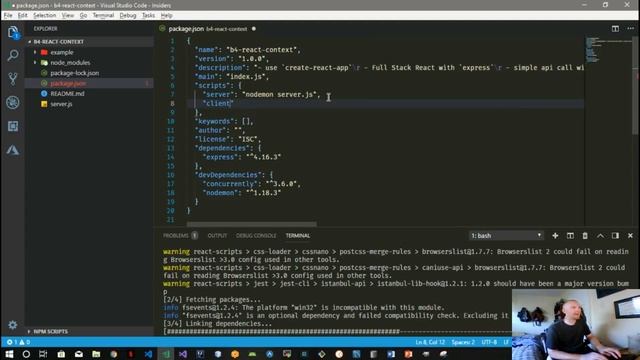Change indentation via Spaces: 2
This screenshot has width=640, height=360.
click(463, 342)
